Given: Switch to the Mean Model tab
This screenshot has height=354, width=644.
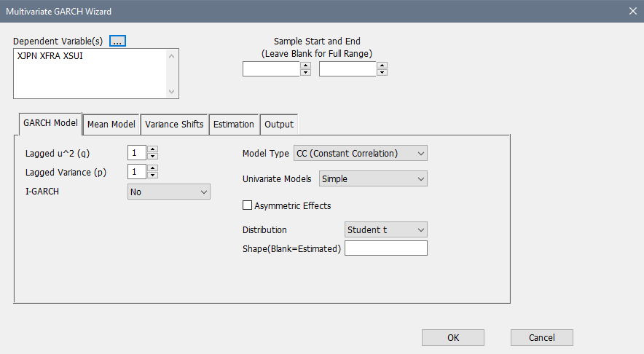Looking at the screenshot, I should (x=111, y=125).
